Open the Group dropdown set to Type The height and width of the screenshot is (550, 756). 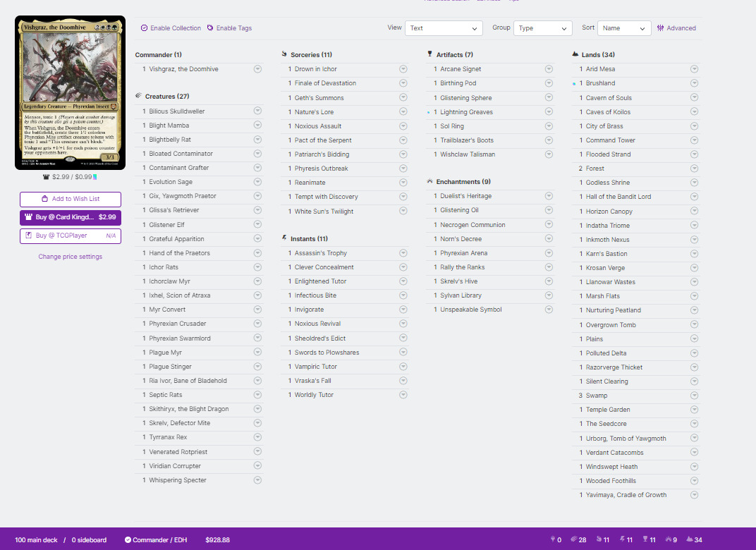(542, 28)
